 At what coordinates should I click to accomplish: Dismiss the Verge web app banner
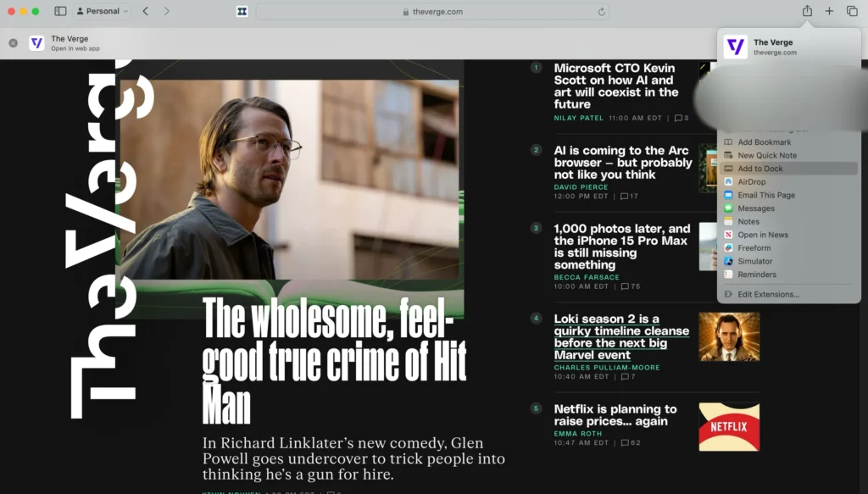click(x=14, y=42)
